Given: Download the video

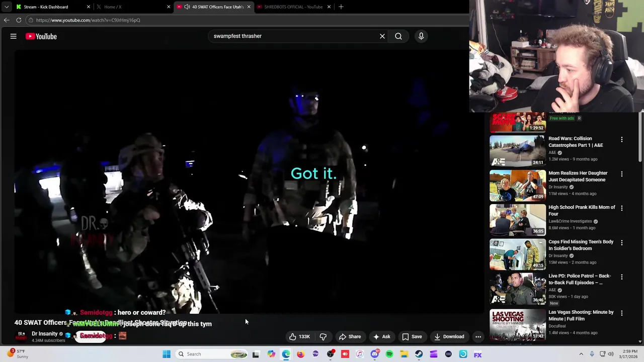Looking at the screenshot, I should [x=449, y=337].
